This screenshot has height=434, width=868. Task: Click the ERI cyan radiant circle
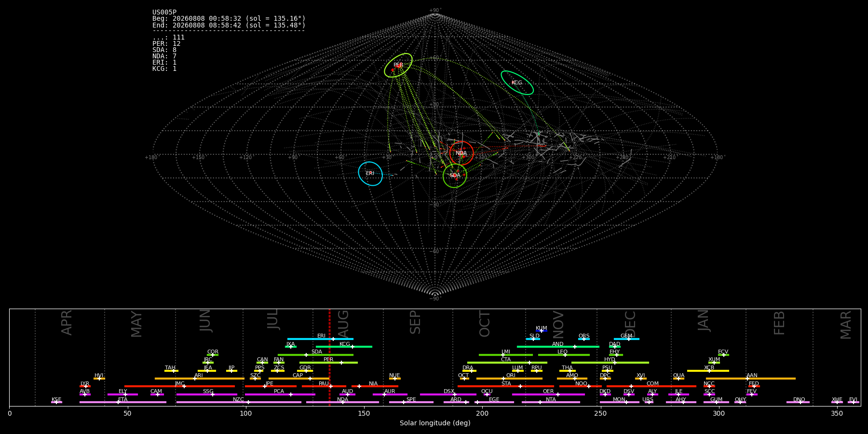click(370, 174)
